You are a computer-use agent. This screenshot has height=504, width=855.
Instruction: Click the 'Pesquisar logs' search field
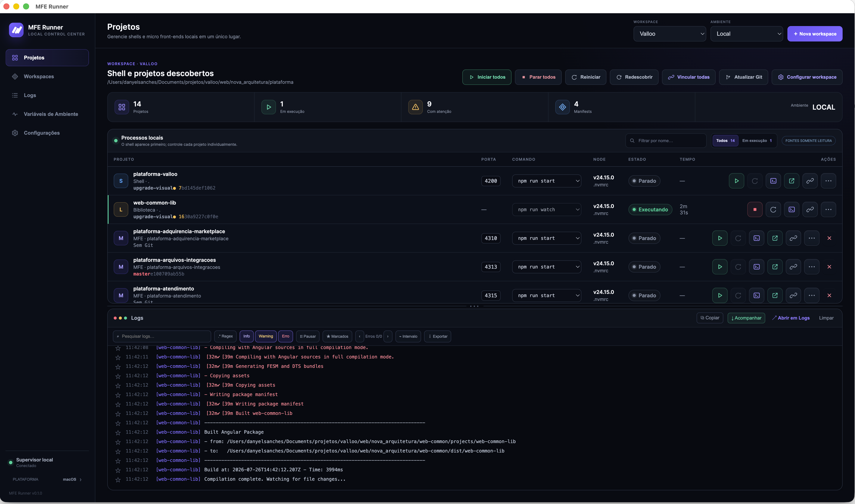pos(162,336)
